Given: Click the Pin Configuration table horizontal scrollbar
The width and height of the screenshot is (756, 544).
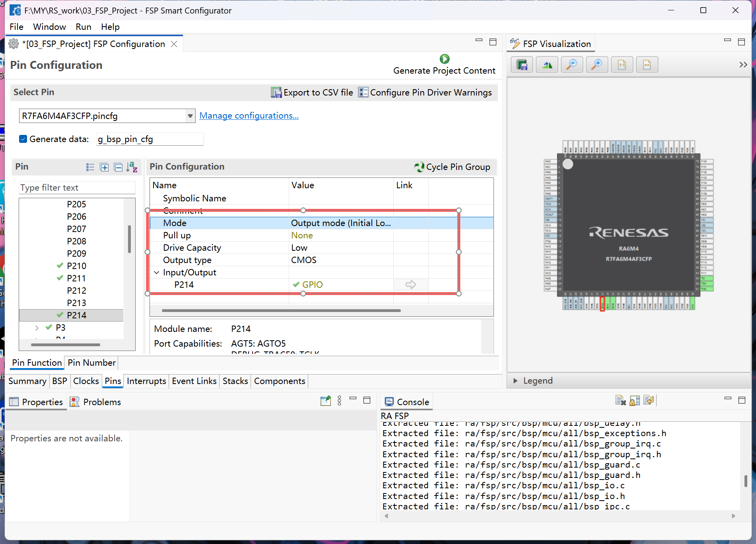Looking at the screenshot, I should (x=281, y=310).
